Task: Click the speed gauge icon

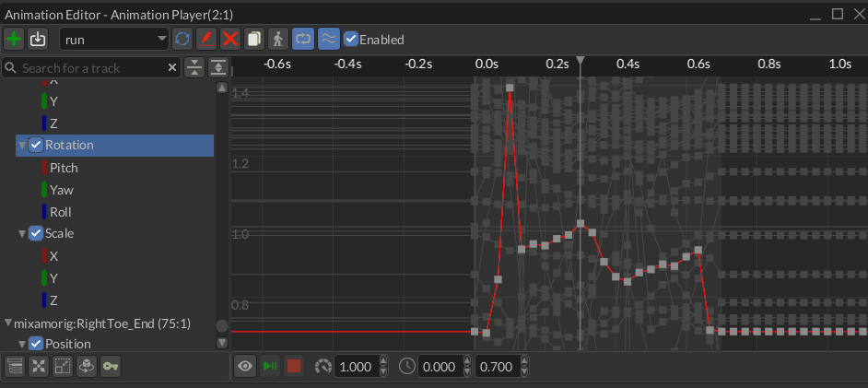Action: [323, 366]
